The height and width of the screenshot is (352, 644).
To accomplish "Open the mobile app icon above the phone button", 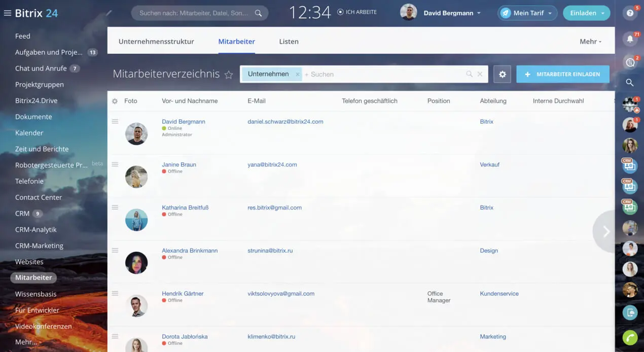I will tap(630, 312).
